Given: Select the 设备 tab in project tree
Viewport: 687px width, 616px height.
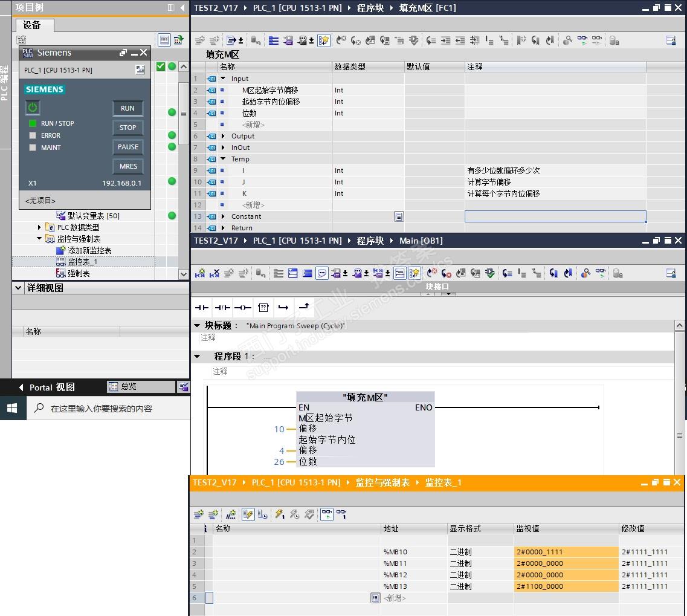Looking at the screenshot, I should (32, 25).
